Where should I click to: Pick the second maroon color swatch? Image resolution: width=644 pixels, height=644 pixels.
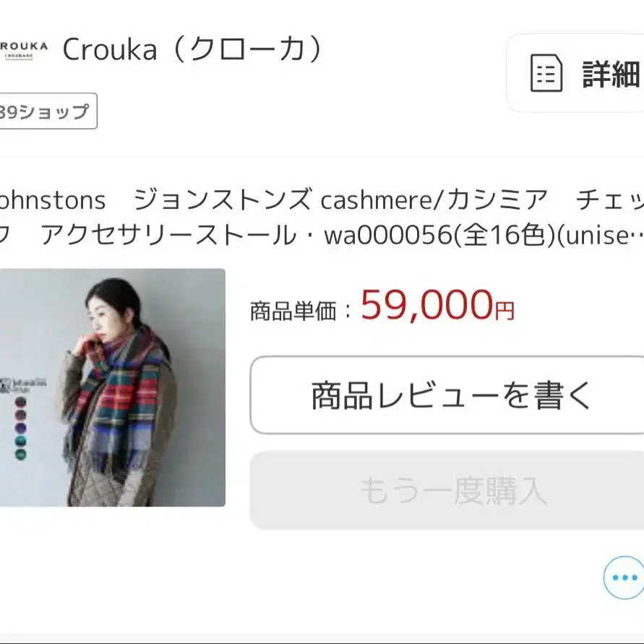click(x=20, y=415)
